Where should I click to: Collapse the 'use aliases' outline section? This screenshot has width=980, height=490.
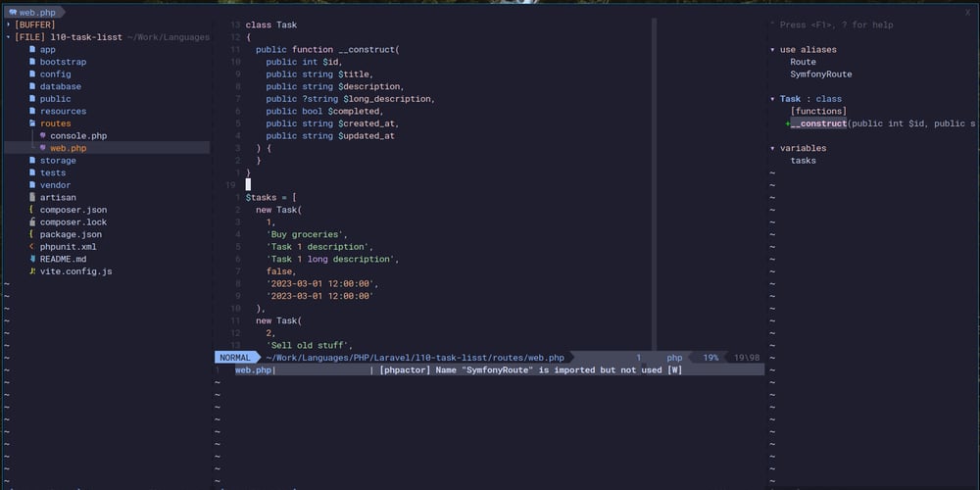pos(772,49)
